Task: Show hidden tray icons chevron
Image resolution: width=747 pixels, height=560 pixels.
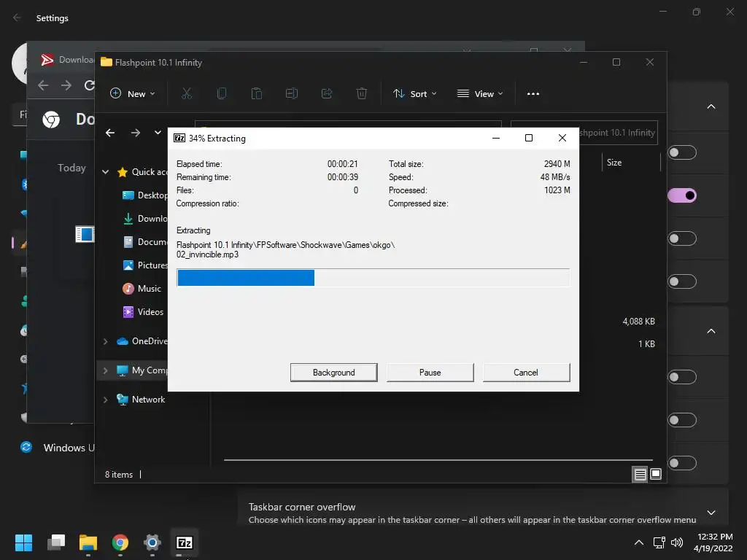Action: (x=639, y=542)
